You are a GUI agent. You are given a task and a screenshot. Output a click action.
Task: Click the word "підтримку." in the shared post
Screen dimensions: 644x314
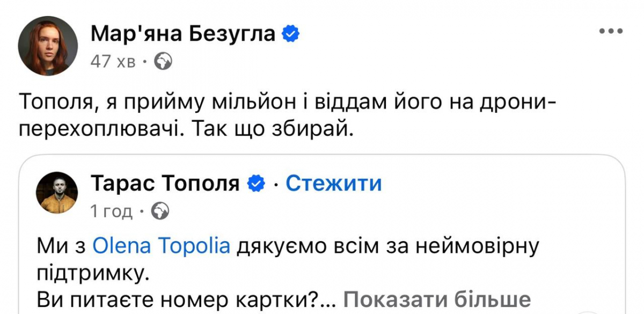(91, 273)
